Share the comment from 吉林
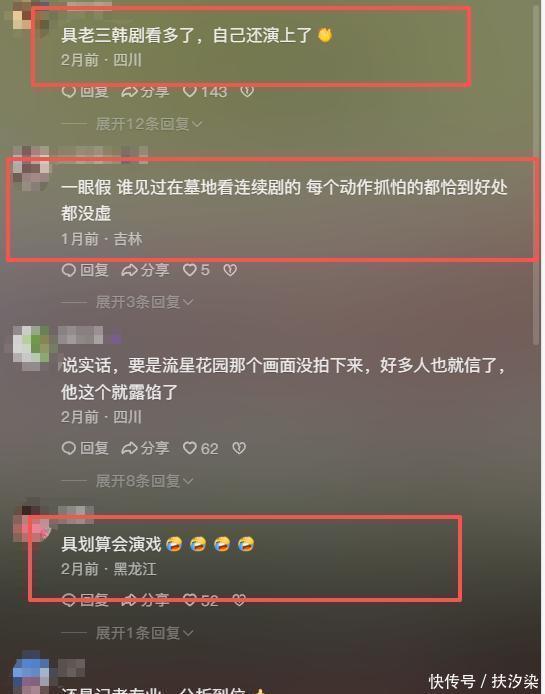 point(145,270)
